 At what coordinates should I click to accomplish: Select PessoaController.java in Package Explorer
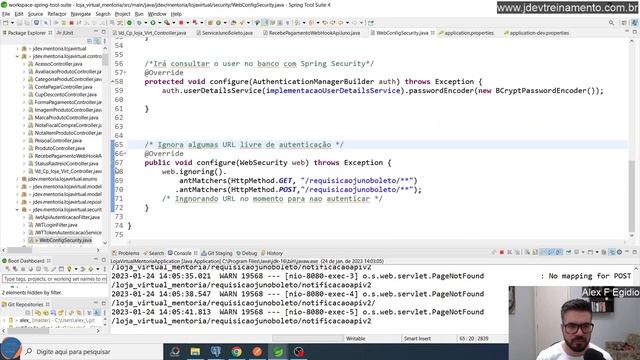point(58,140)
